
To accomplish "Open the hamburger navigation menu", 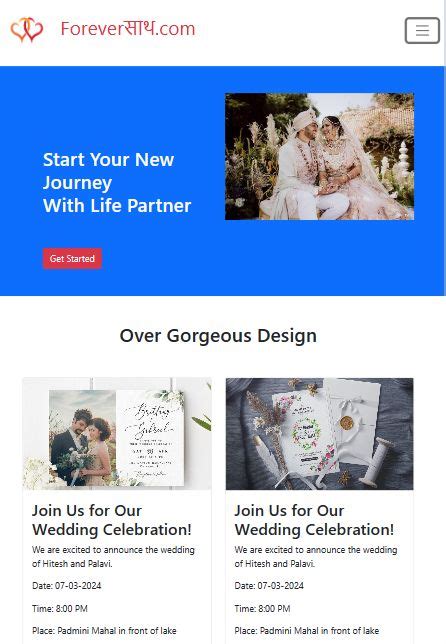I will (x=422, y=30).
